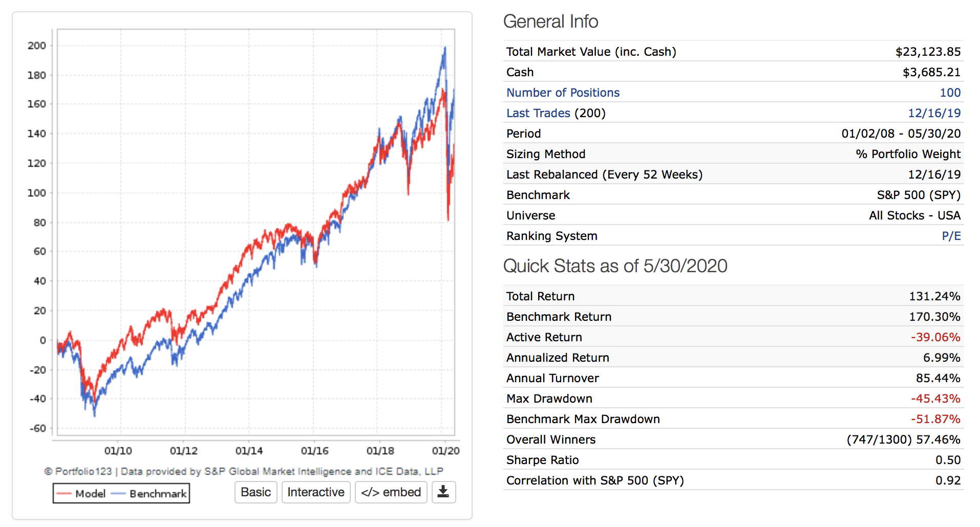Click the Portfolio123 copyright text below chart
980x527 pixels.
coord(244,471)
